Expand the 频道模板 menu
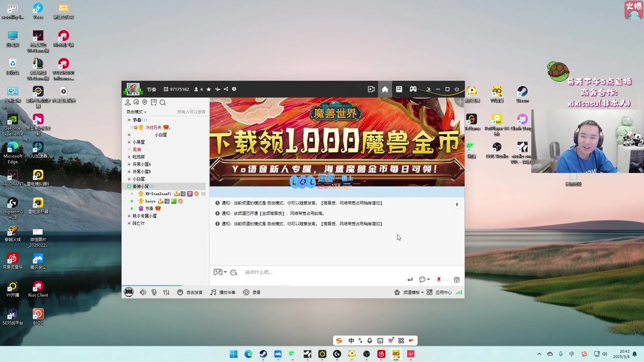 (408, 292)
